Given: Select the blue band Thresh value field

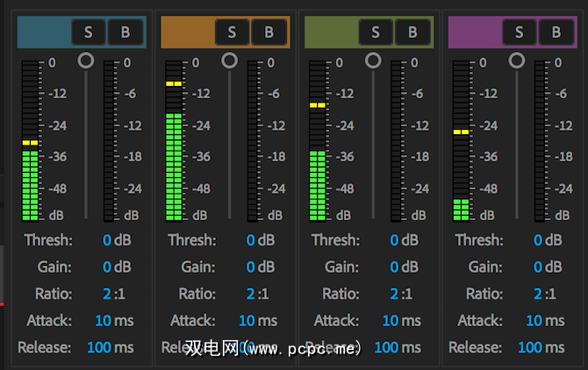Looking at the screenshot, I should click(x=107, y=240).
